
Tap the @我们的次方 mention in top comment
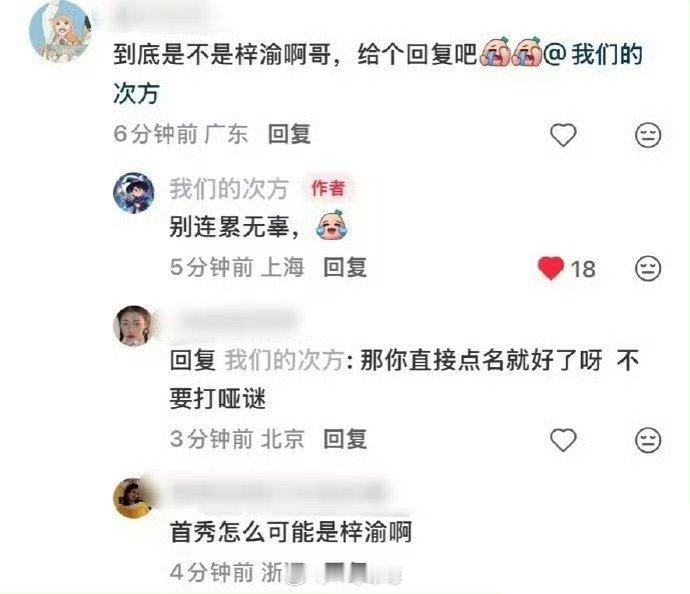point(592,54)
